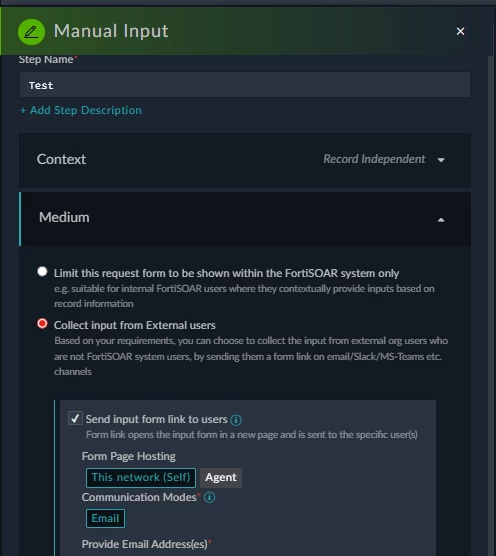The image size is (496, 556).
Task: Click the green Manual Input pencil icon
Action: [x=31, y=32]
